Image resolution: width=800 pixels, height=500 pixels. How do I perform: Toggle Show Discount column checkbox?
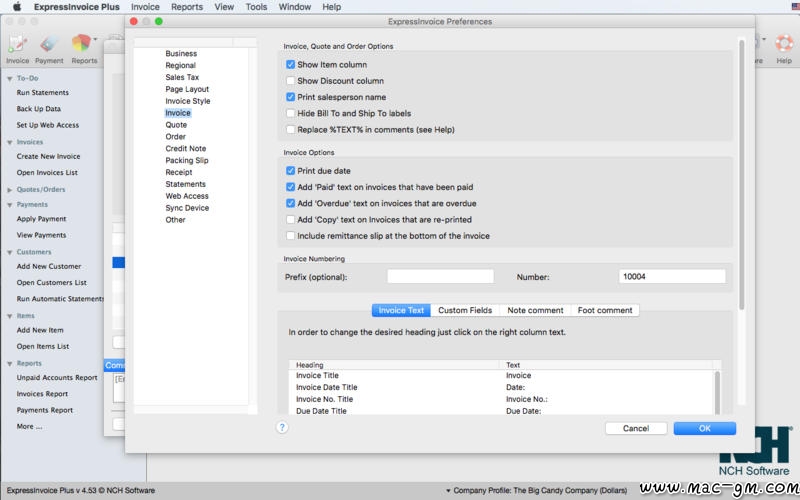click(290, 81)
